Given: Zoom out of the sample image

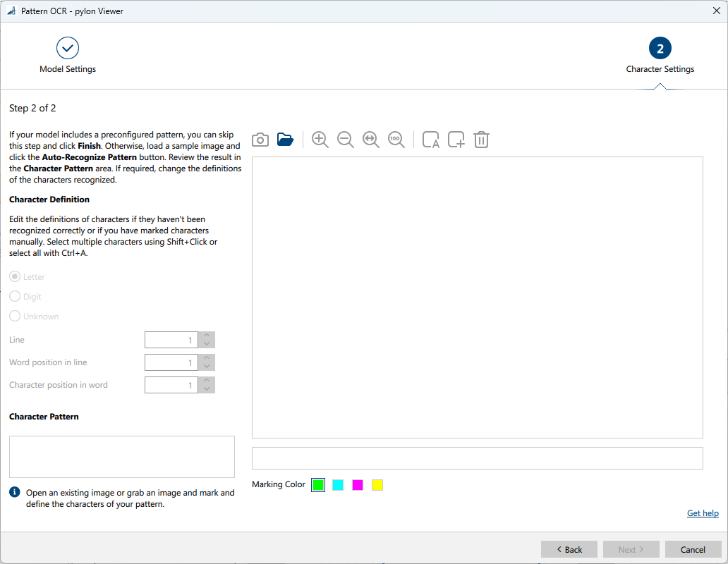Looking at the screenshot, I should click(346, 140).
